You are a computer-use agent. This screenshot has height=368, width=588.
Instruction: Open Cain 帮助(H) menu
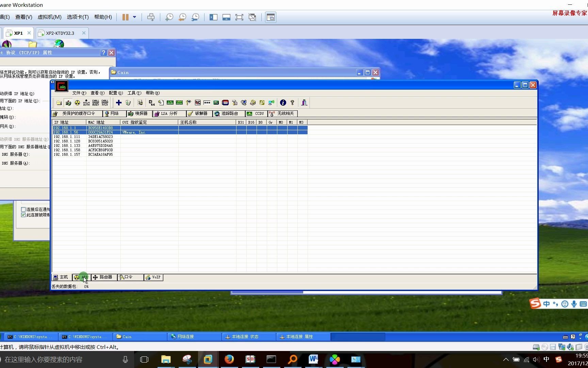(x=153, y=93)
